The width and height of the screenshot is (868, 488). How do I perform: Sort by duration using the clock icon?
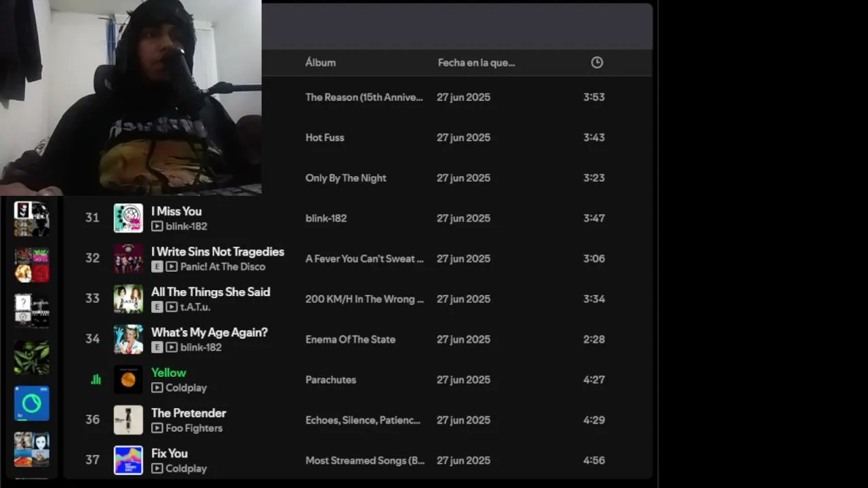tap(597, 62)
